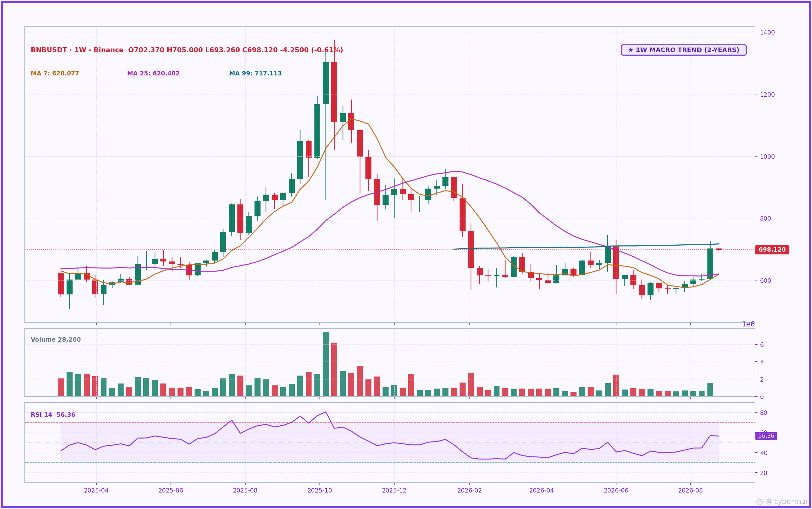The image size is (812, 509).
Task: Click the 20 tick on RSI axis
Action: pos(764,473)
